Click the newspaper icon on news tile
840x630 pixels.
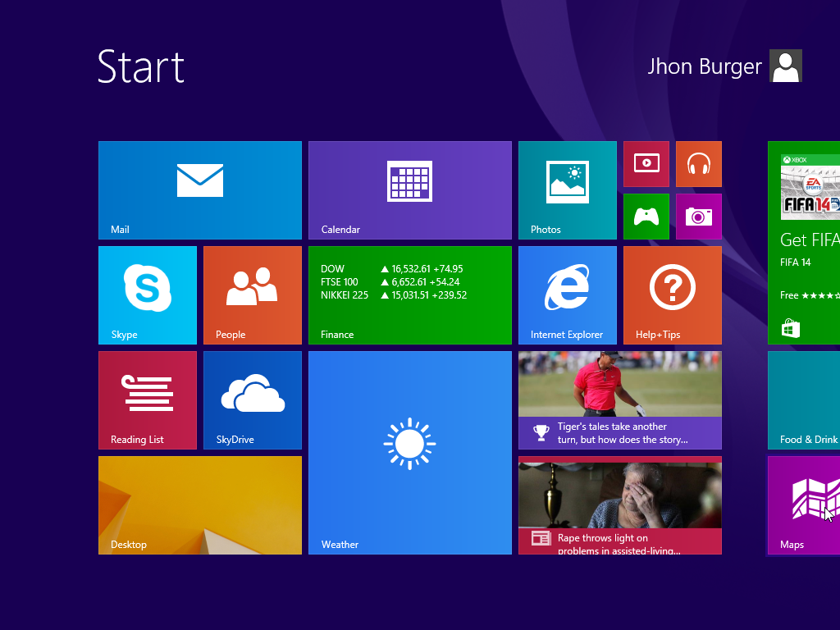click(541, 538)
